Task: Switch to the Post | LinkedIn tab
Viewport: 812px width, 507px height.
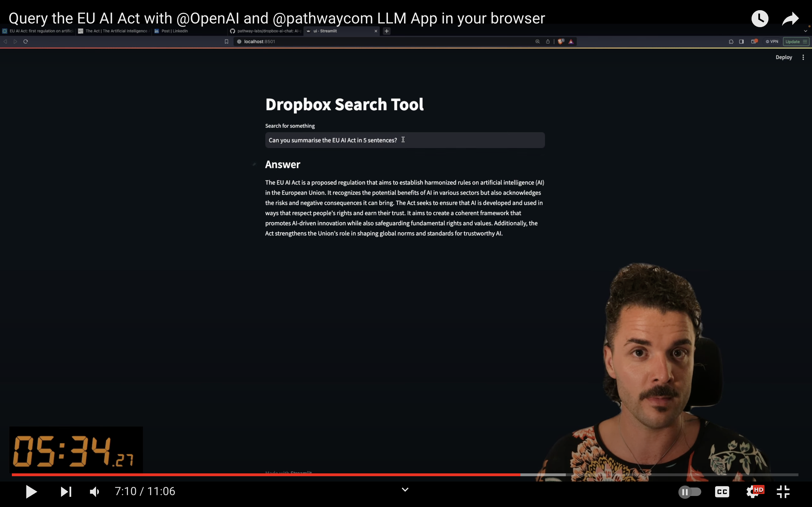Action: (174, 31)
